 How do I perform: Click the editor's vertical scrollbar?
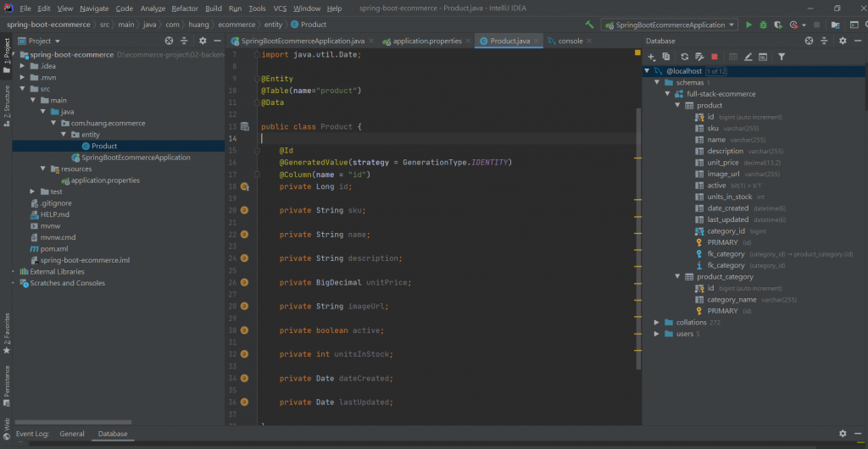[x=637, y=237]
